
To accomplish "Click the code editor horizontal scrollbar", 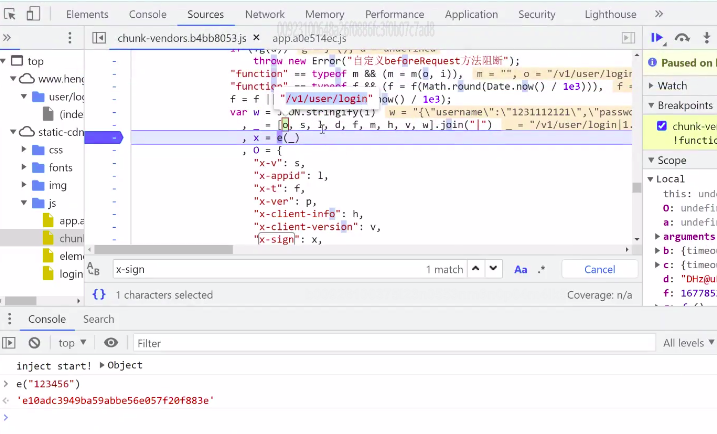I will pyautogui.click(x=163, y=249).
